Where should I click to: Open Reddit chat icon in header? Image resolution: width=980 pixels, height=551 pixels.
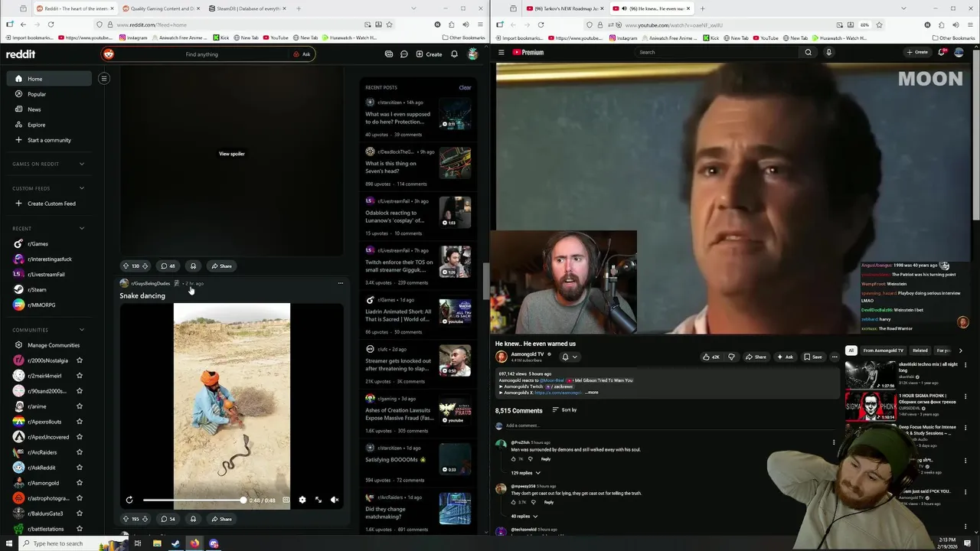click(403, 54)
